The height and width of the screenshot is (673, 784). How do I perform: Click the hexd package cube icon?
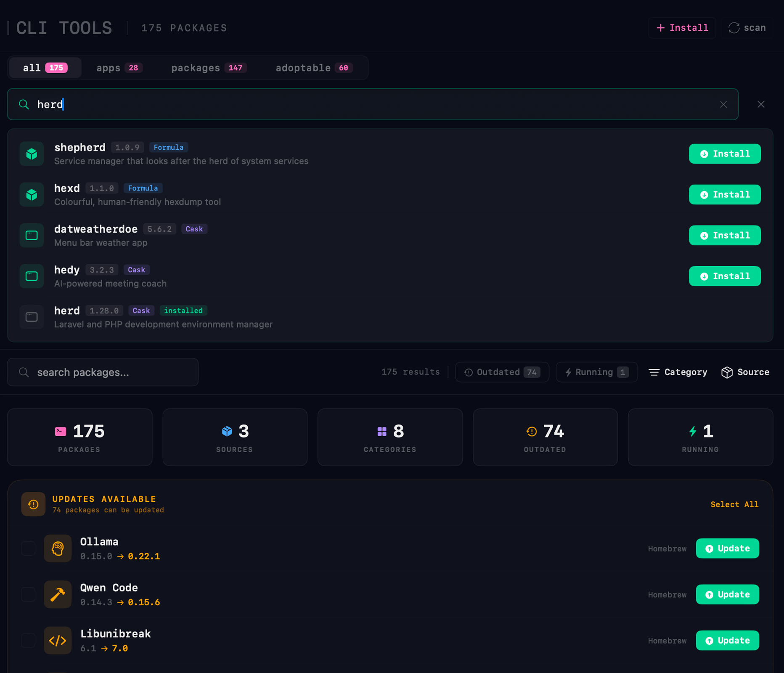click(32, 195)
